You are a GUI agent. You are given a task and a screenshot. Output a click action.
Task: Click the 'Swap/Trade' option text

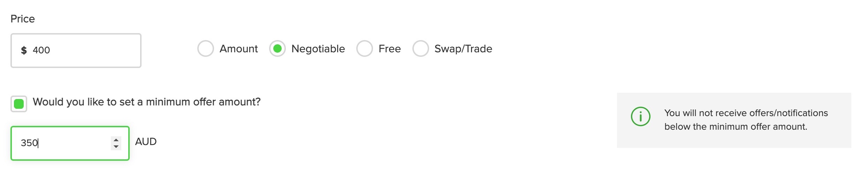[463, 49]
